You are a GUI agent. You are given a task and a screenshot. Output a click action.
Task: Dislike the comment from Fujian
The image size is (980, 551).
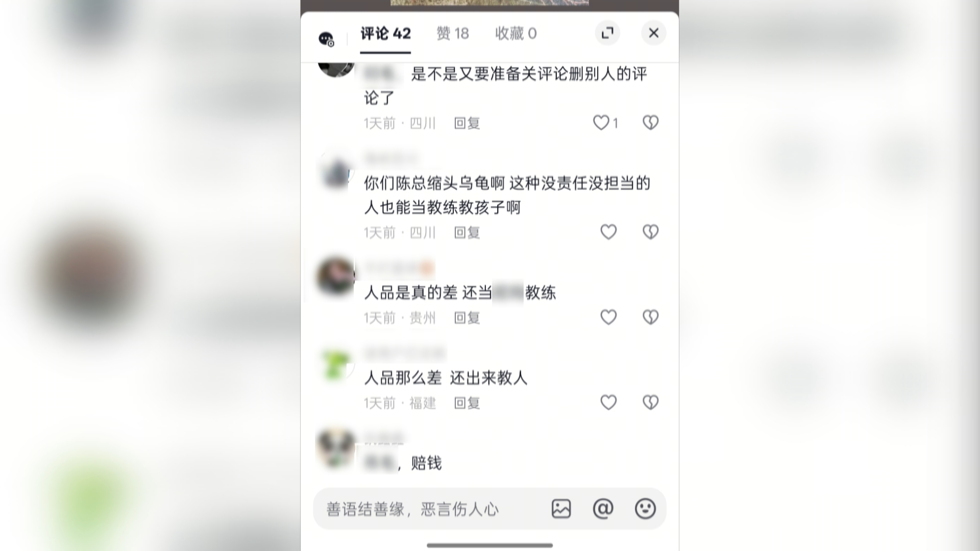[650, 403]
